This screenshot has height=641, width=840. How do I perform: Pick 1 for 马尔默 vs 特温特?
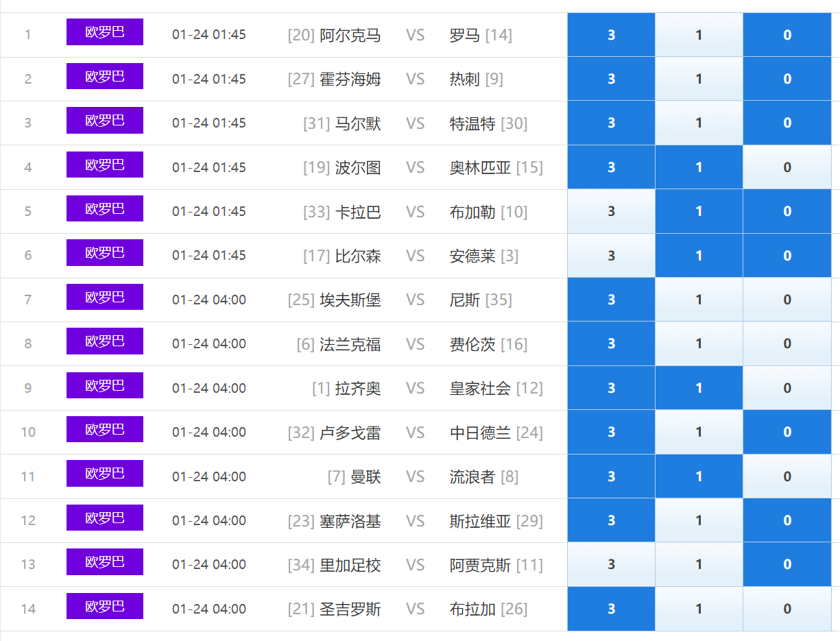point(699,123)
